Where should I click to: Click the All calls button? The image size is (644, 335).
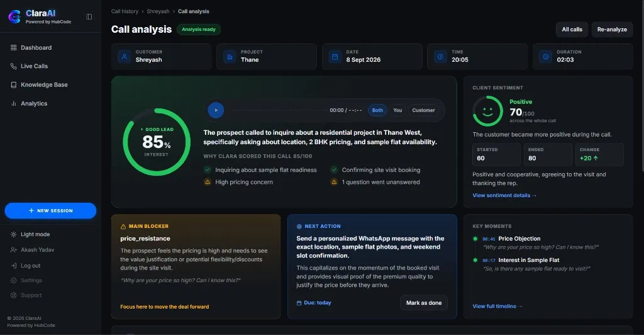click(572, 30)
